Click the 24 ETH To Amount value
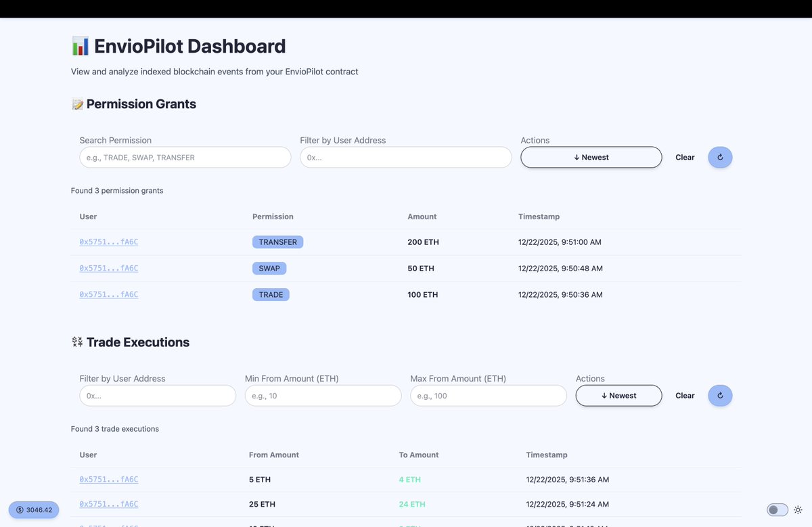The width and height of the screenshot is (812, 527). tap(412, 504)
